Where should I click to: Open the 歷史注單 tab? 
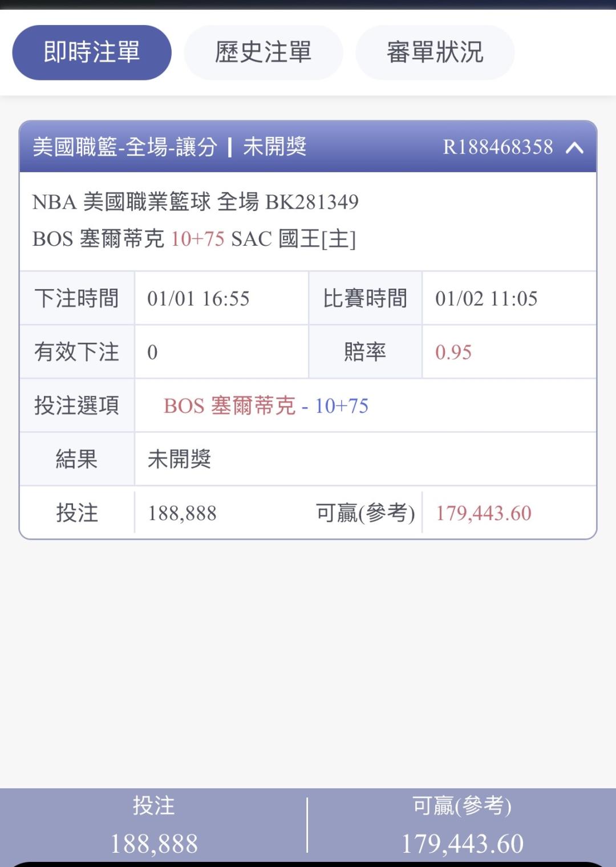pyautogui.click(x=263, y=52)
